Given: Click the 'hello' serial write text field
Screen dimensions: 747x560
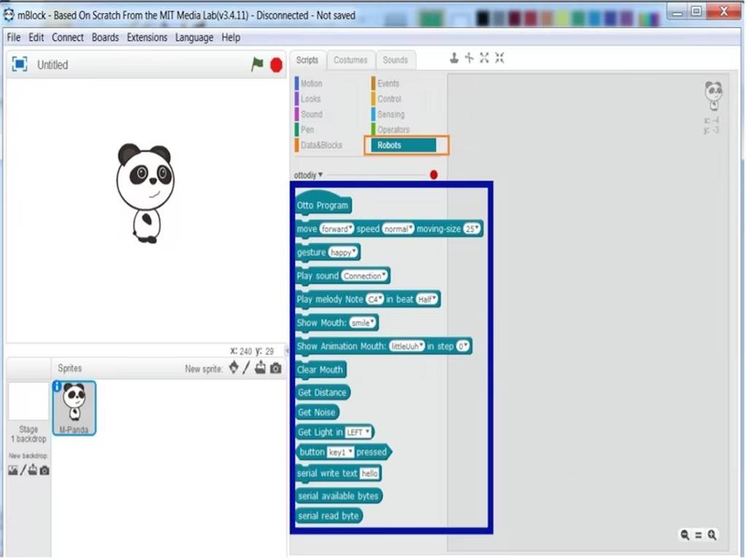Looking at the screenshot, I should 370,473.
